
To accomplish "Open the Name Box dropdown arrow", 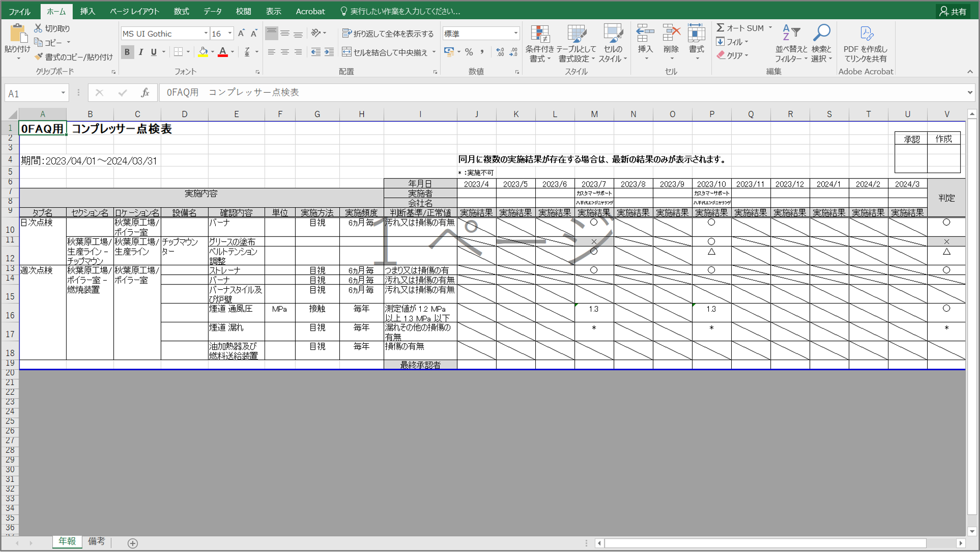I will tap(63, 93).
